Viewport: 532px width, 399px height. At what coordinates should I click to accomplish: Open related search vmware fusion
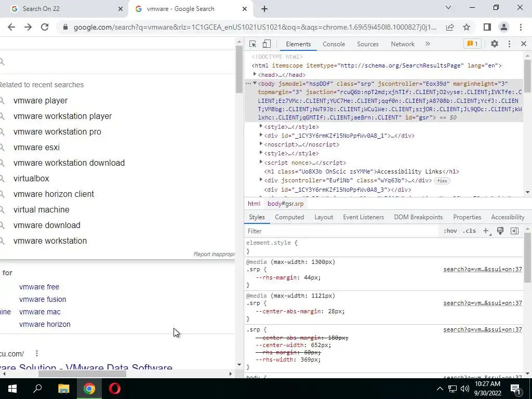coord(43,299)
